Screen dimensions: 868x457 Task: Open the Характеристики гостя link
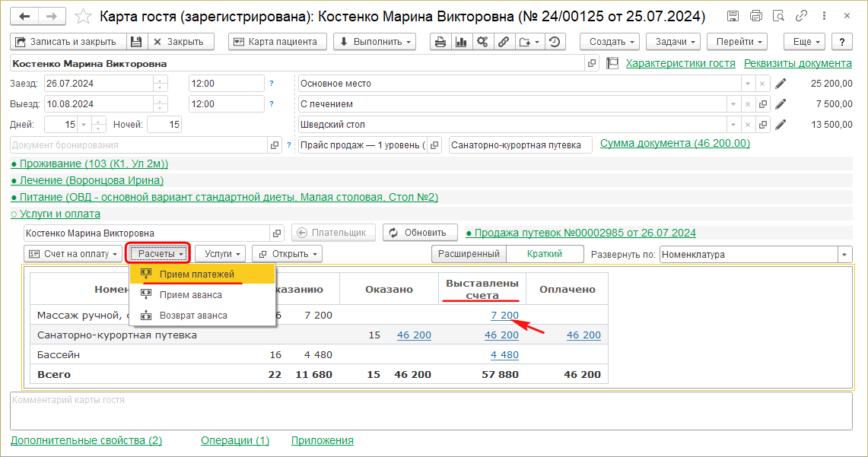click(680, 64)
